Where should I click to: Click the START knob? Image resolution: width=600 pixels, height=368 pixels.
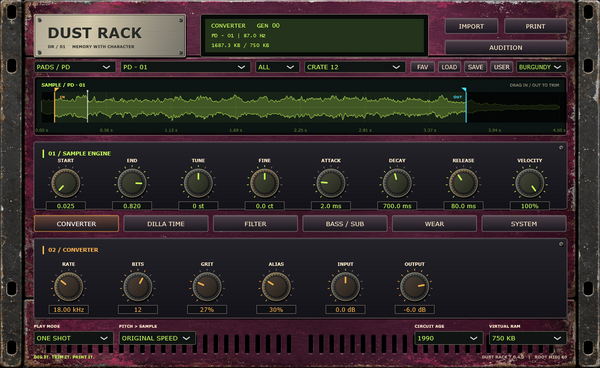pyautogui.click(x=65, y=183)
